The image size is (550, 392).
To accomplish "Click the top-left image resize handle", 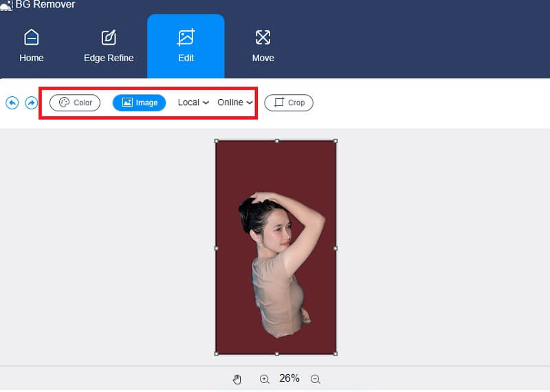I will [x=217, y=141].
